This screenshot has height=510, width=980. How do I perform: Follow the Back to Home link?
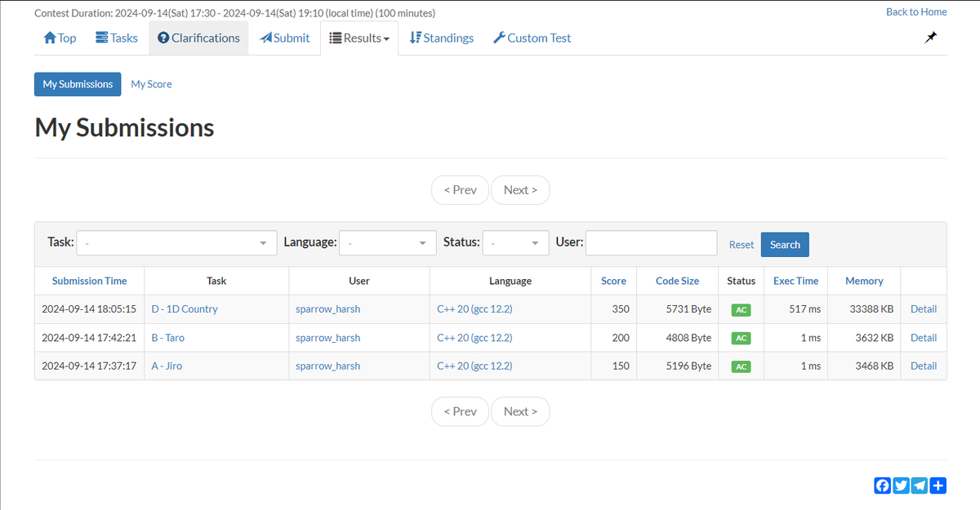click(x=916, y=11)
